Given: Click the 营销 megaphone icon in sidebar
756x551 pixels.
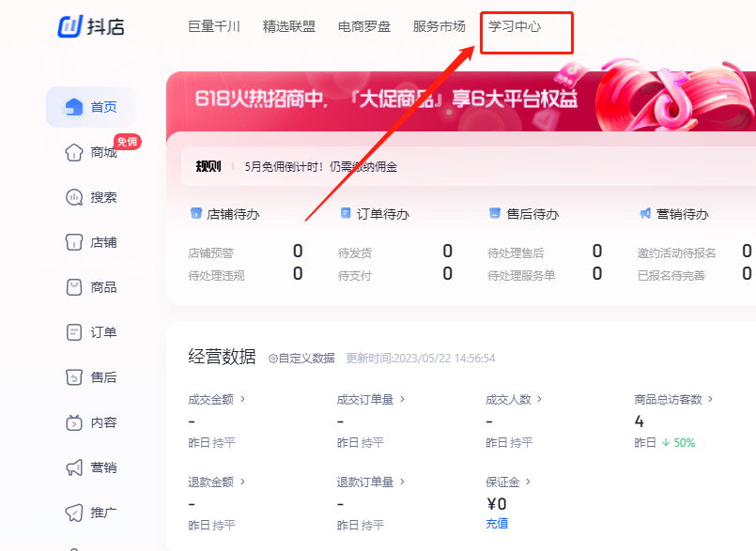Looking at the screenshot, I should point(74,467).
